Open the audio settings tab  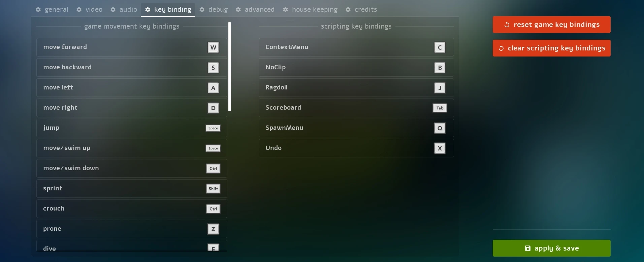[x=124, y=10]
